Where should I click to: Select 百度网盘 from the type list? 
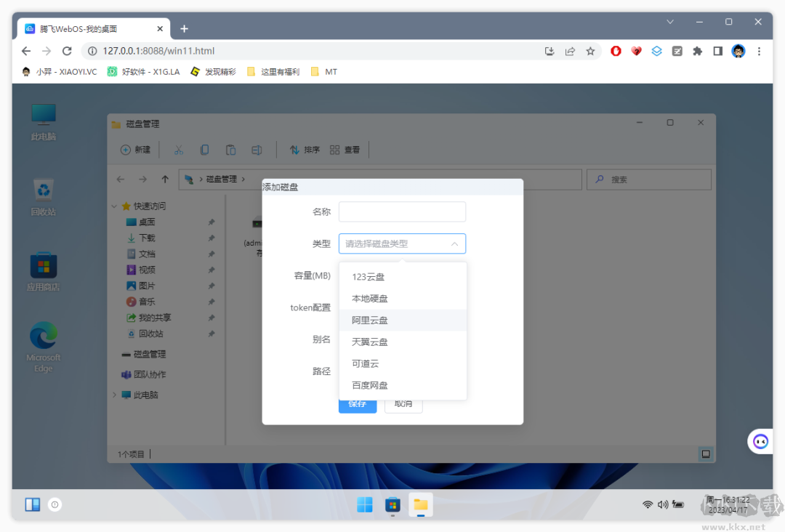click(x=371, y=385)
